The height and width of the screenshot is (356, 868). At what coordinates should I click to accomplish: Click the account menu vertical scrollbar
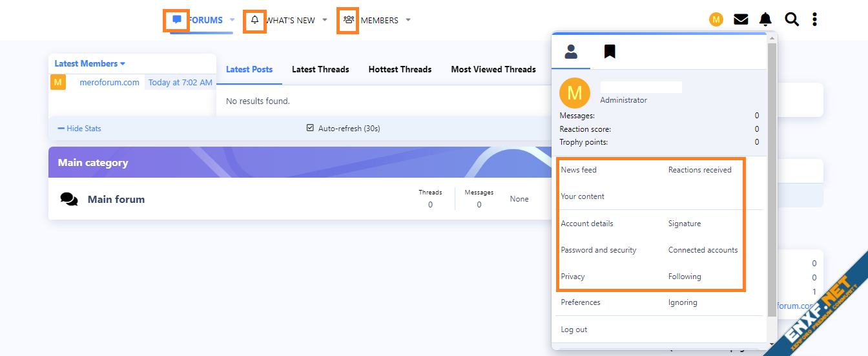772,181
